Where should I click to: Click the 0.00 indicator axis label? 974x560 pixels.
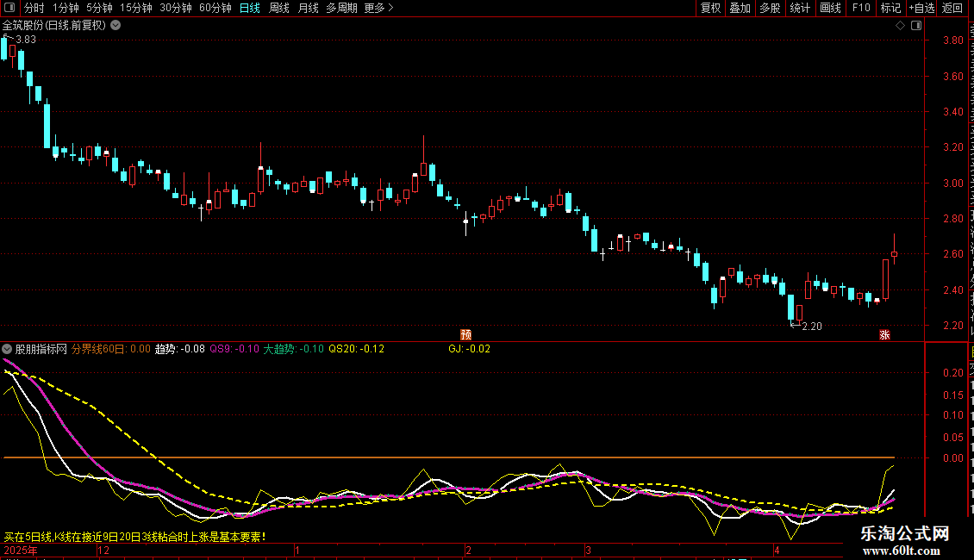pyautogui.click(x=952, y=458)
